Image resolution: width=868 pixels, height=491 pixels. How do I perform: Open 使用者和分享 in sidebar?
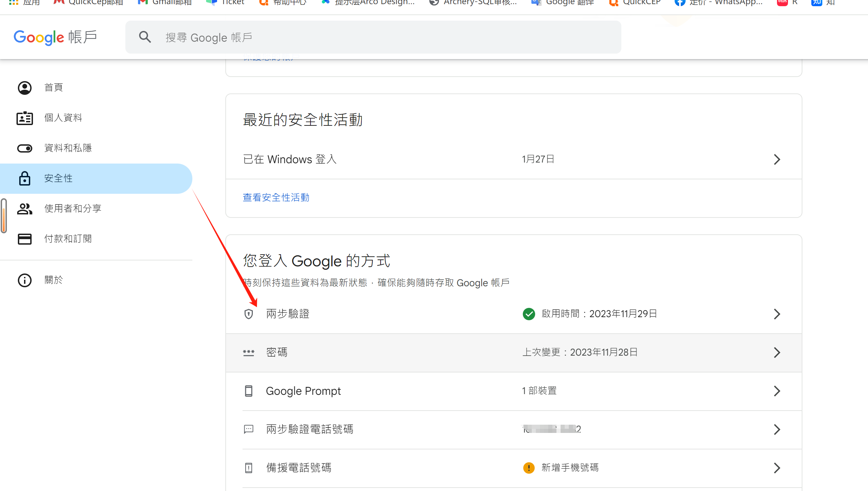click(x=96, y=209)
